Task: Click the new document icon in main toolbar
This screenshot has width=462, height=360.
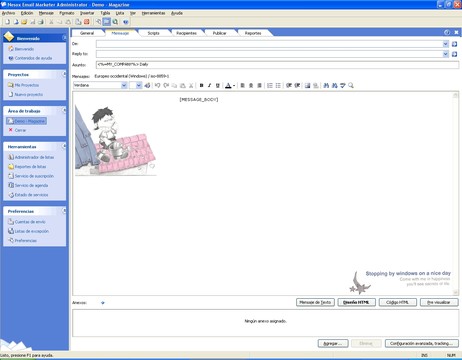Action: tap(7, 22)
